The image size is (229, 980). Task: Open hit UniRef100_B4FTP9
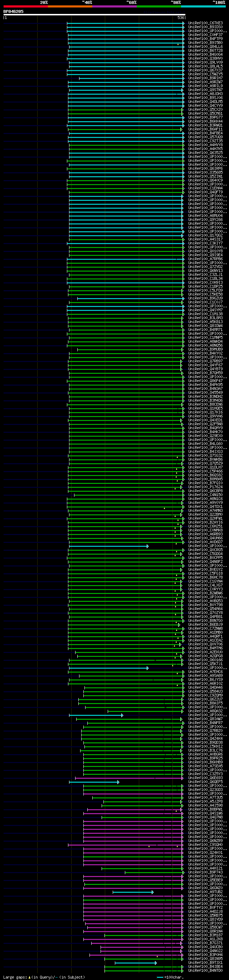click(x=205, y=39)
